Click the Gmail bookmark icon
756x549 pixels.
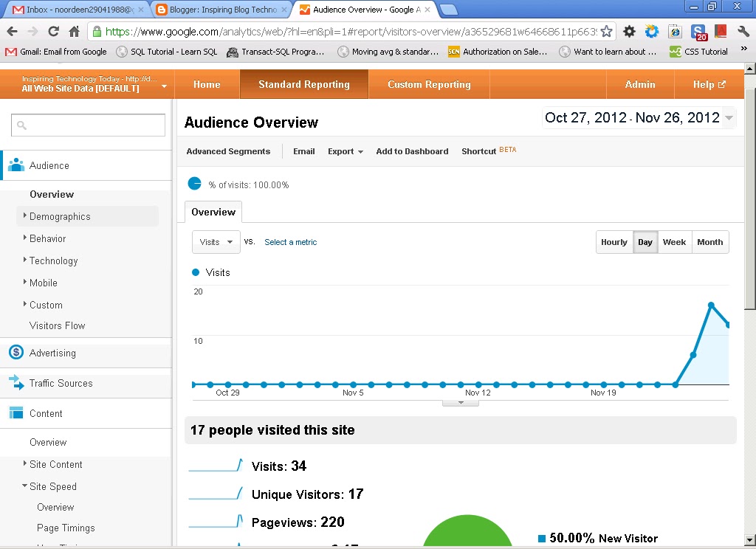(11, 52)
